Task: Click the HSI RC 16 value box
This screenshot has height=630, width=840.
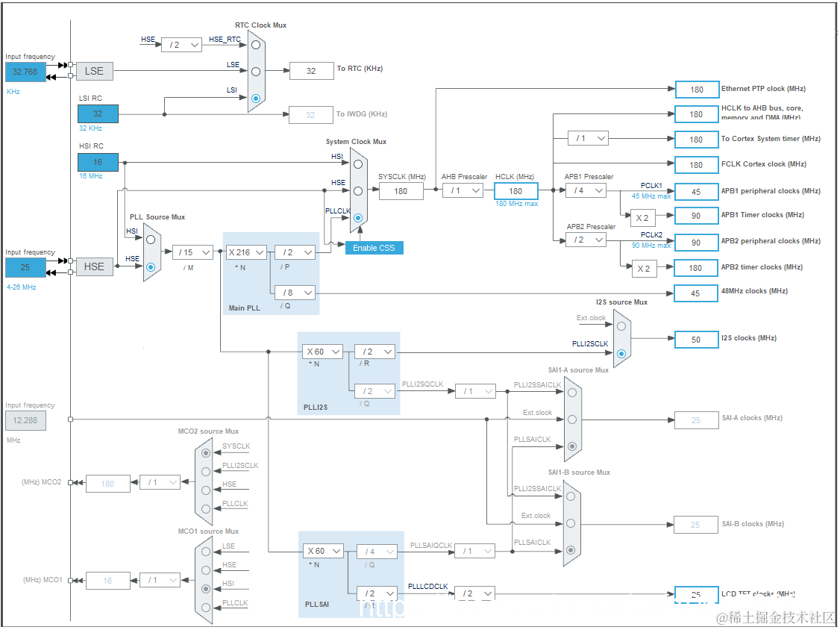Action: click(x=98, y=162)
